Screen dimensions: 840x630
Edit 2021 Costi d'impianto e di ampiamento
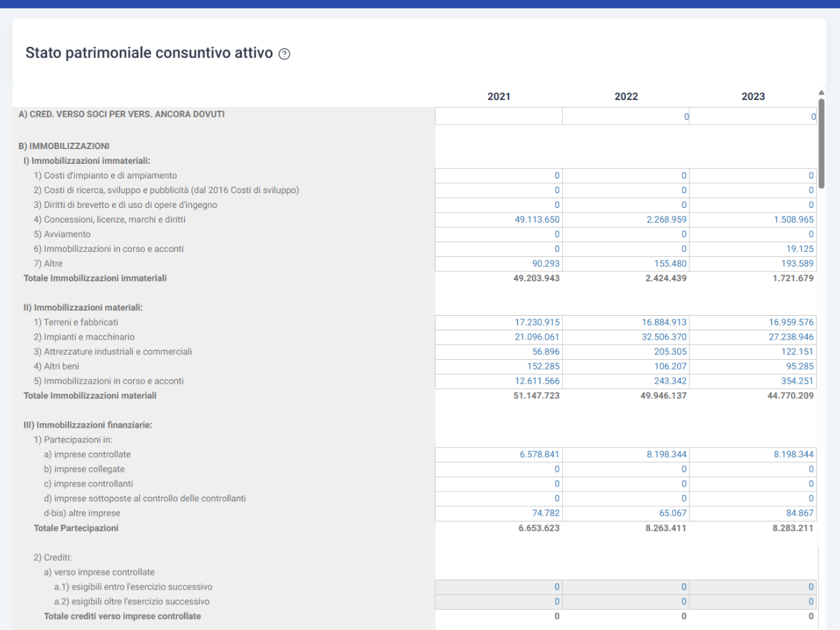pos(499,176)
